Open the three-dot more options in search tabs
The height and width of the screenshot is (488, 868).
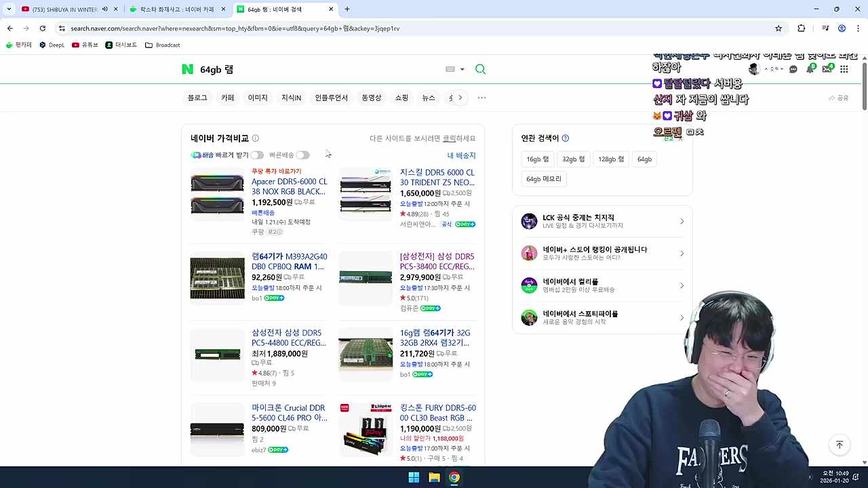(x=481, y=98)
